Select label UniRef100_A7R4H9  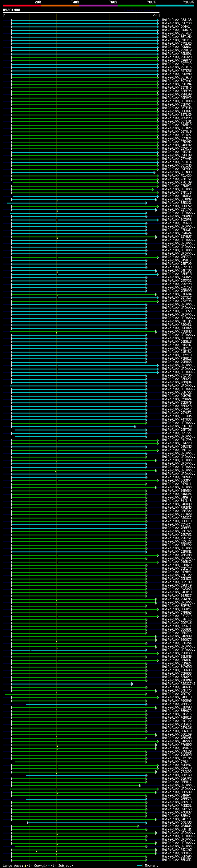[x=177, y=142]
